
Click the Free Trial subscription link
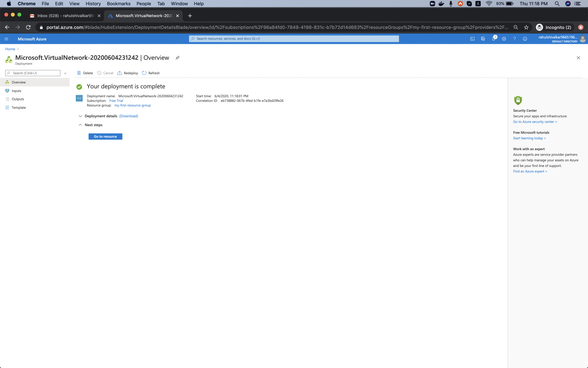[116, 100]
